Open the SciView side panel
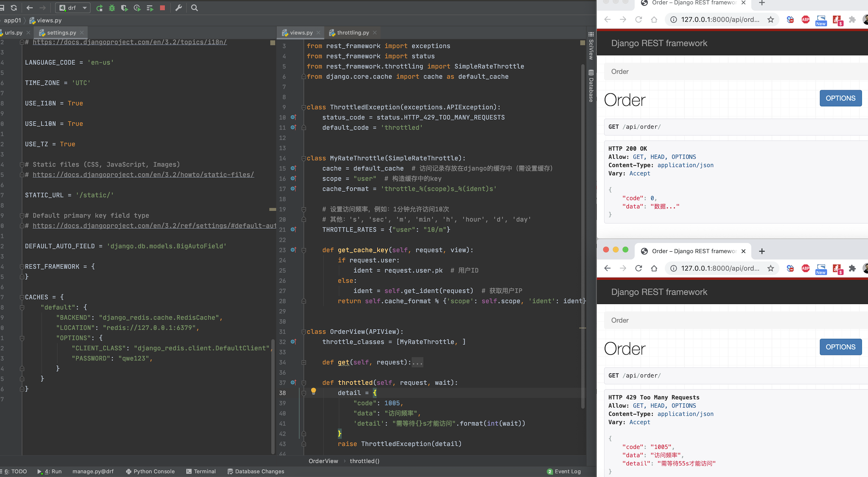868x477 pixels. [591, 46]
